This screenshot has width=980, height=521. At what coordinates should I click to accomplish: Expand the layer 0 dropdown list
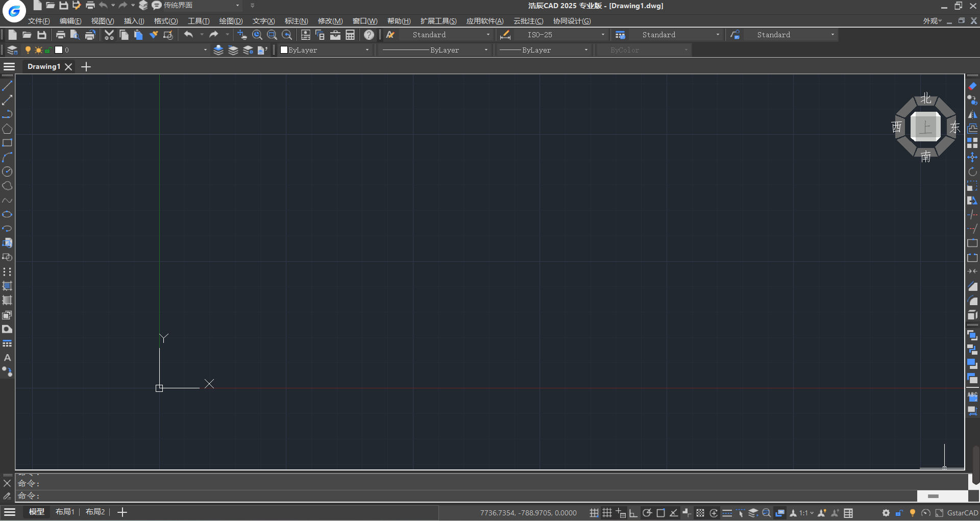click(x=205, y=50)
